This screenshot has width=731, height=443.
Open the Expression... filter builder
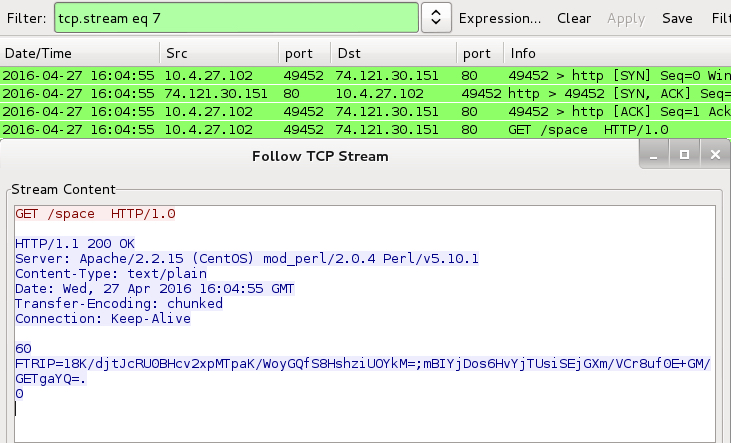tap(500, 18)
